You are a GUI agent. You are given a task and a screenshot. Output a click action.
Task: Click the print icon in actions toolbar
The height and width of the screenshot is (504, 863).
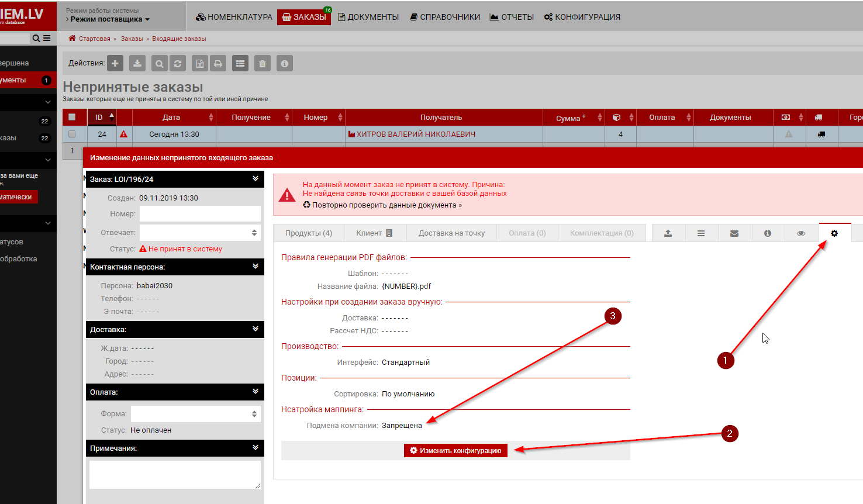[218, 64]
